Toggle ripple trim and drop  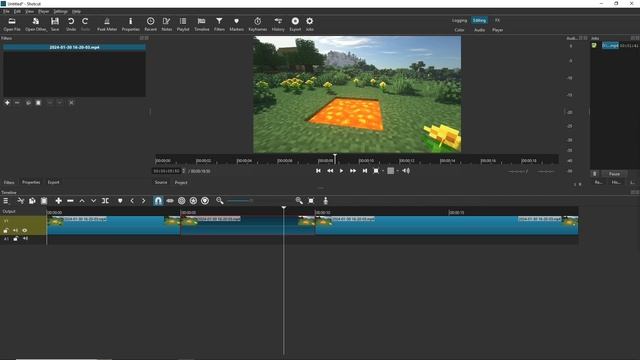tap(182, 201)
